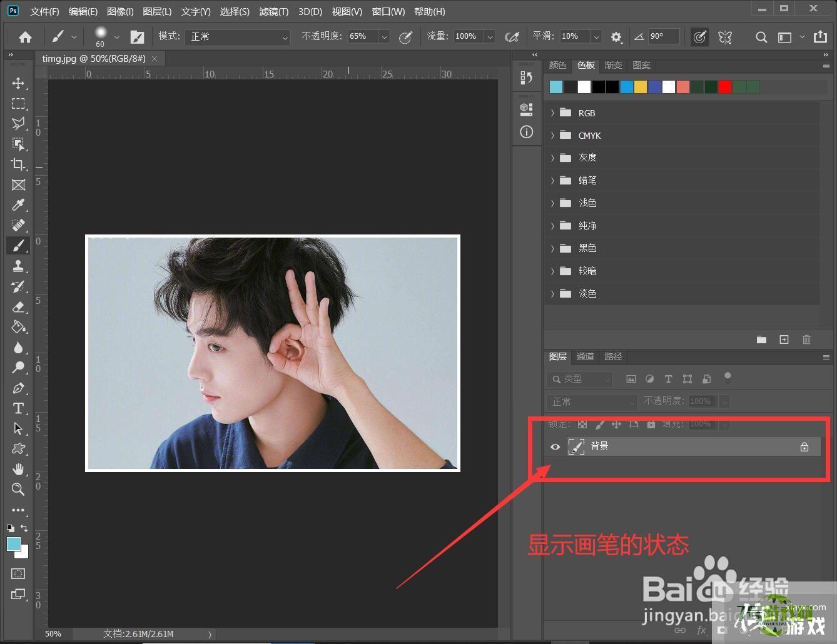Select the Eraser tool
The image size is (837, 644).
[x=18, y=306]
